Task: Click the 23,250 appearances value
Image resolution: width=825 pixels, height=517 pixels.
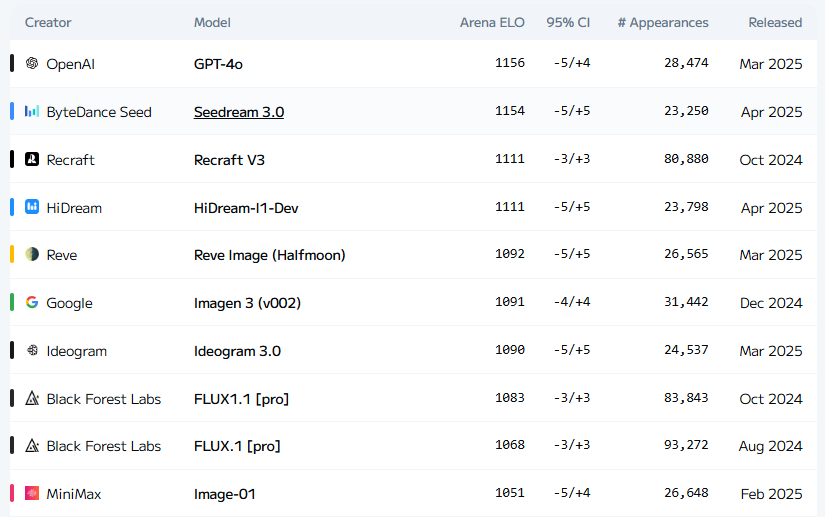Action: coord(686,110)
